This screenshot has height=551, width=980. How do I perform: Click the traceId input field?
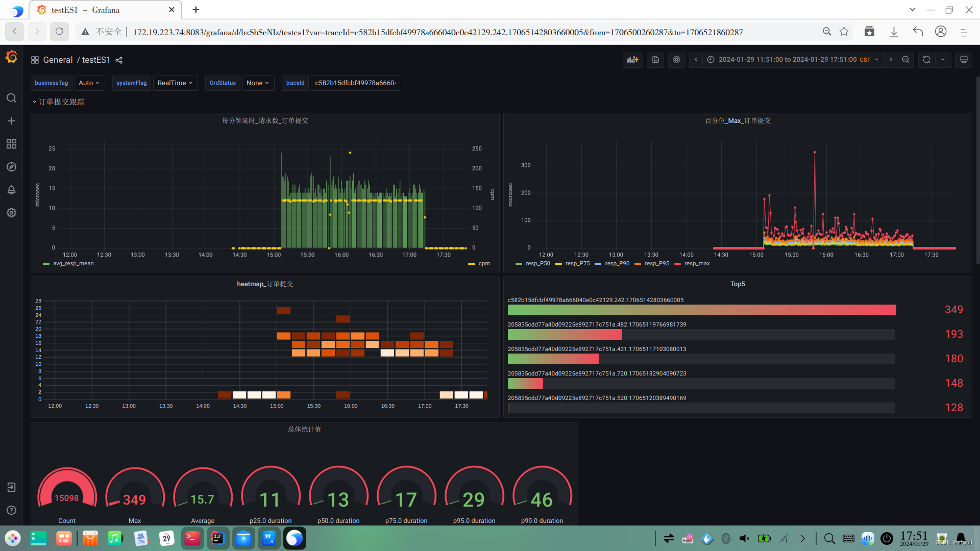tap(355, 83)
